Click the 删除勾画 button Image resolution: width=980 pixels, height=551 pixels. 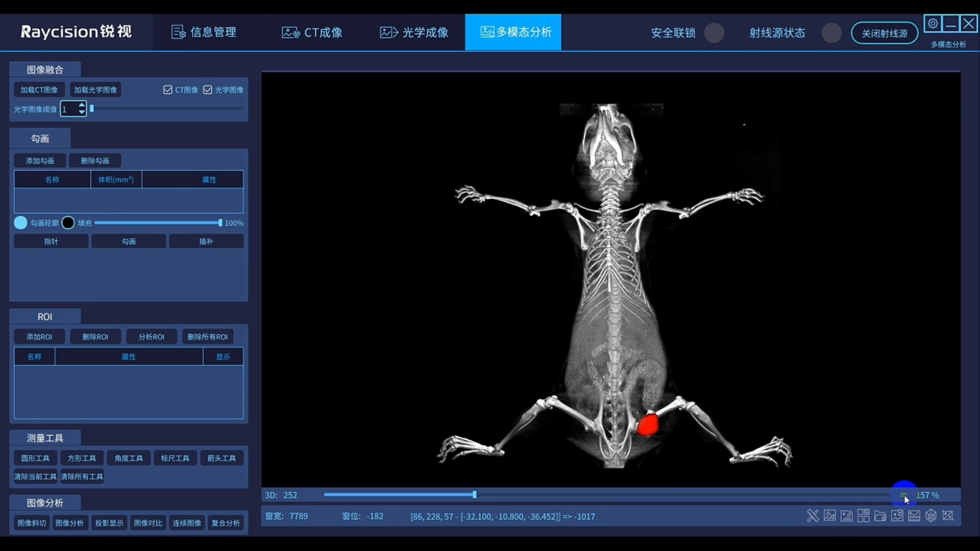tap(95, 160)
